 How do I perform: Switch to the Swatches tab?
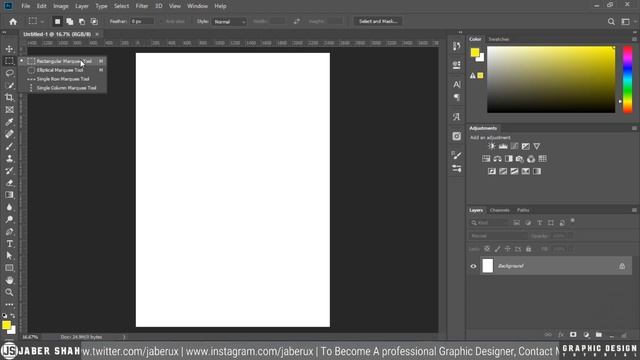[499, 39]
